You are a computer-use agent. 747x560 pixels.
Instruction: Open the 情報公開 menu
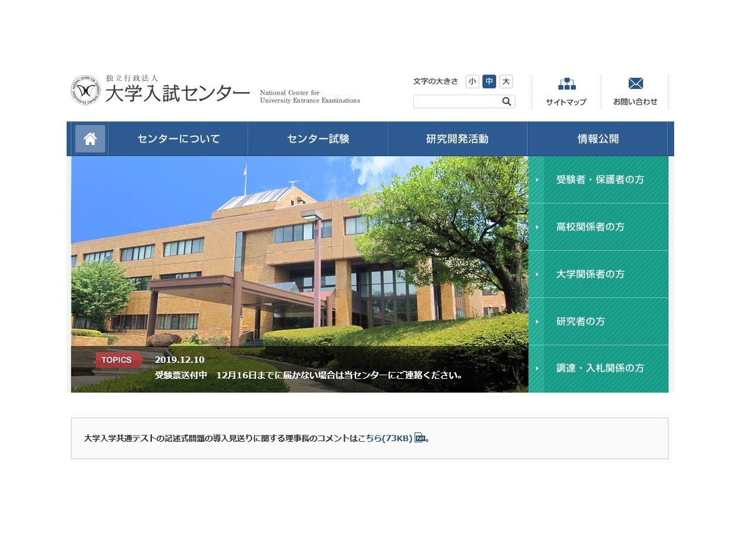click(x=598, y=138)
